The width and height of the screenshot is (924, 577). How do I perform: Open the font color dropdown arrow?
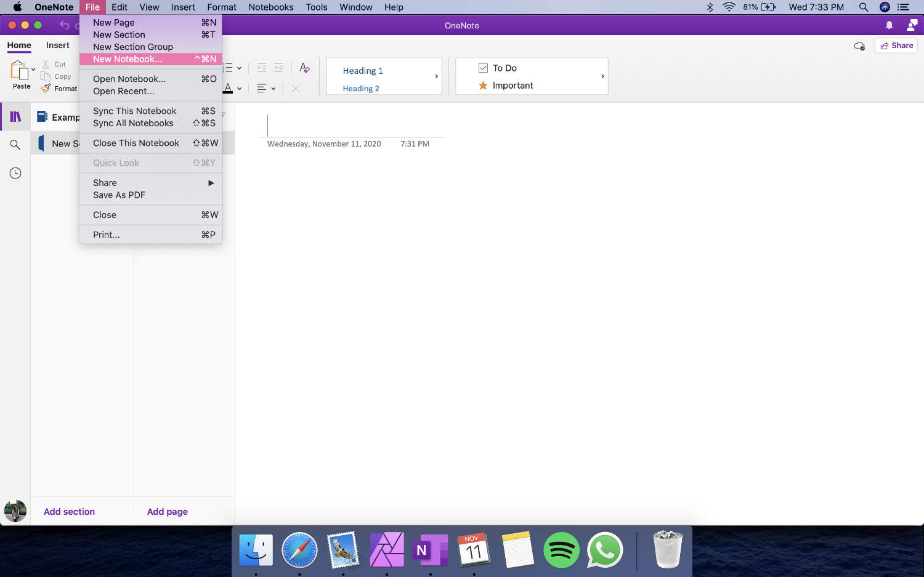(239, 89)
